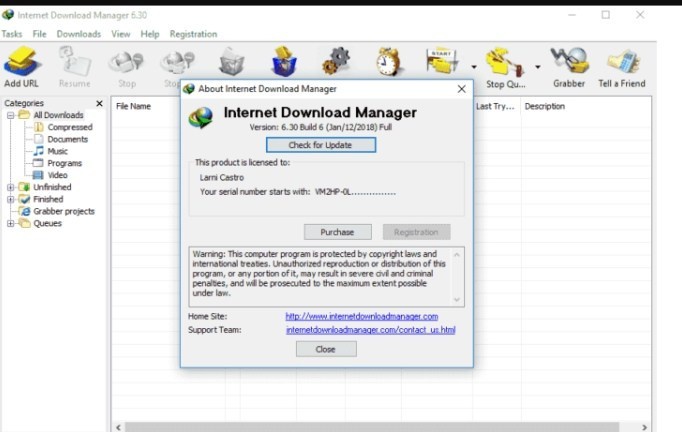
Task: Open the contact_us.html support team link
Action: coord(371,330)
